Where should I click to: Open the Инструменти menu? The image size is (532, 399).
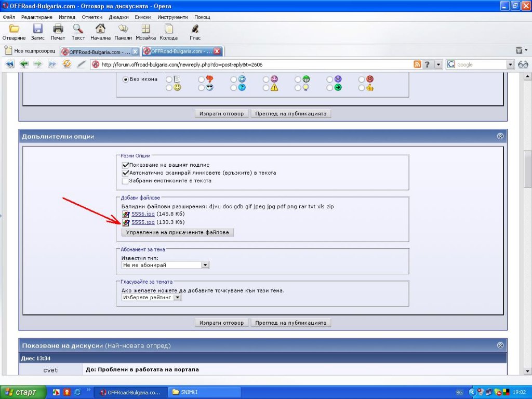point(172,17)
